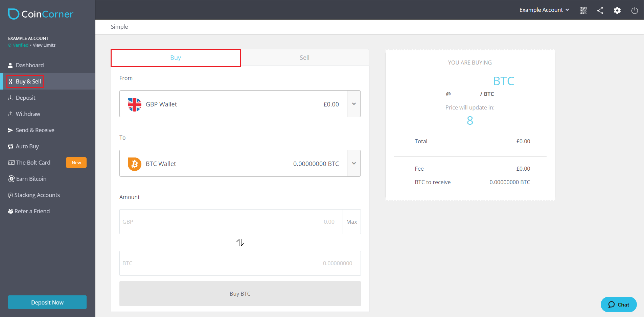Click the GBP Wallet selector box

(x=240, y=104)
